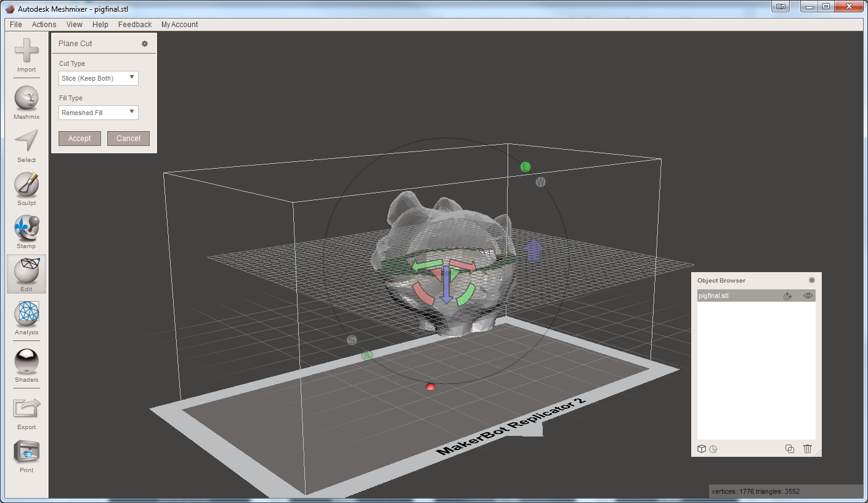The image size is (868, 503).
Task: Open the Import tool
Action: [26, 55]
